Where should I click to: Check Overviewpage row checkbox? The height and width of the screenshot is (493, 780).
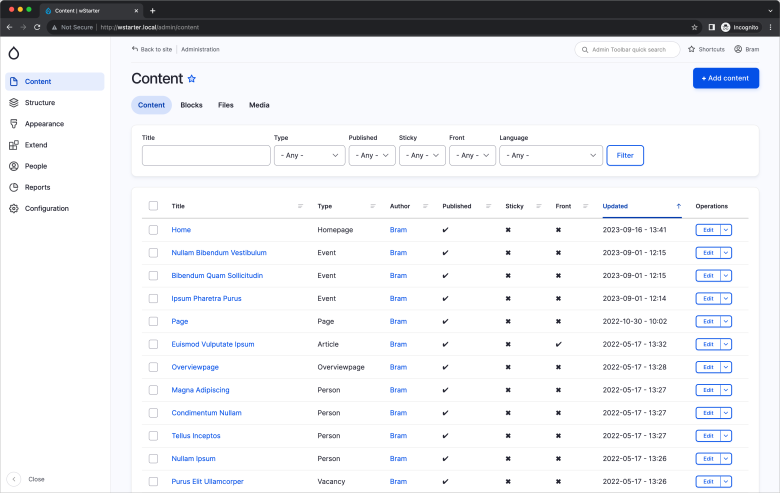[153, 367]
